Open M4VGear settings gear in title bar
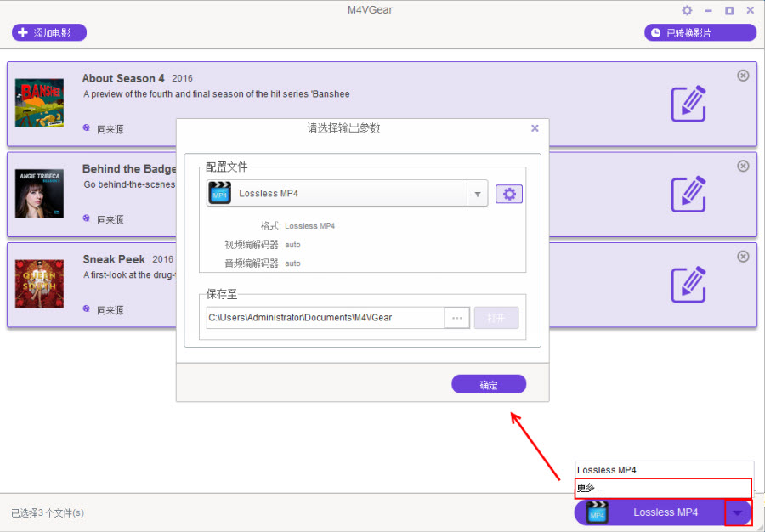This screenshot has height=532, width=765. (687, 10)
